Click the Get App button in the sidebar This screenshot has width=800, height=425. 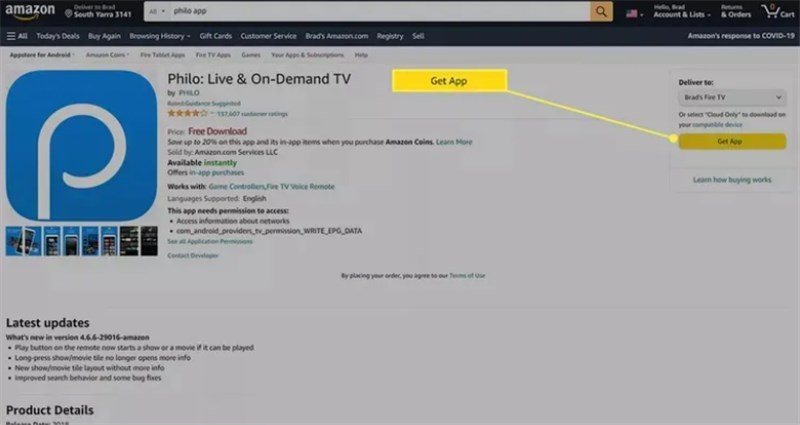(732, 141)
